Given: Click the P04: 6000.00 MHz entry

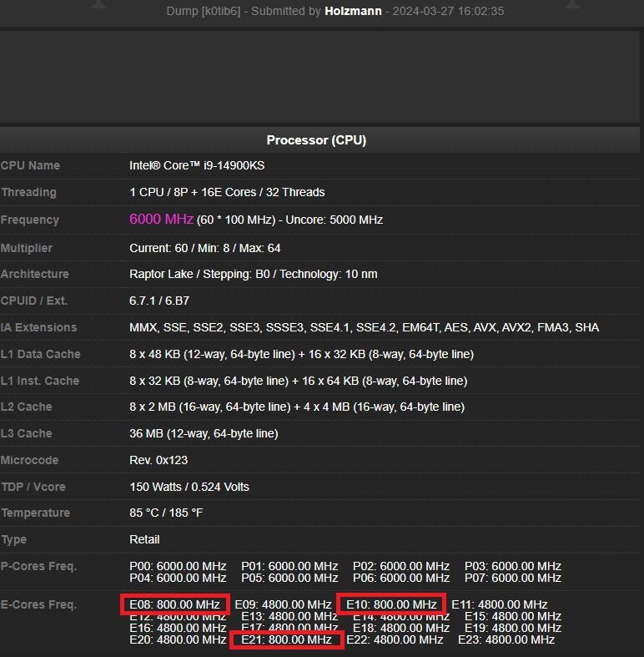Looking at the screenshot, I should click(178, 578).
